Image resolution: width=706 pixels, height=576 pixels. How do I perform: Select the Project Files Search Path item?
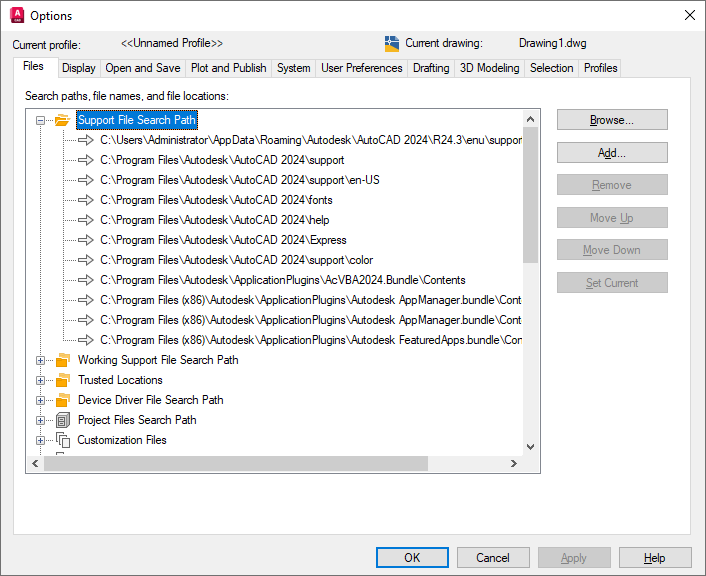click(x=137, y=420)
